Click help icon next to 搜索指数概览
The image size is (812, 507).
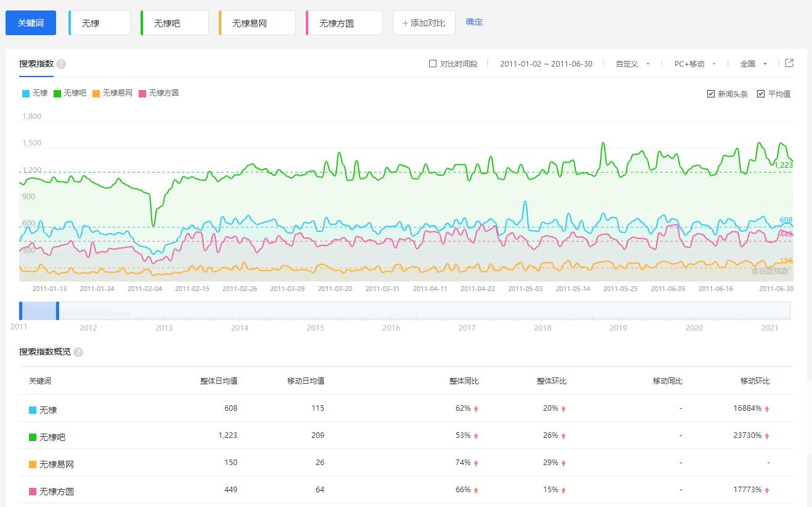78,352
